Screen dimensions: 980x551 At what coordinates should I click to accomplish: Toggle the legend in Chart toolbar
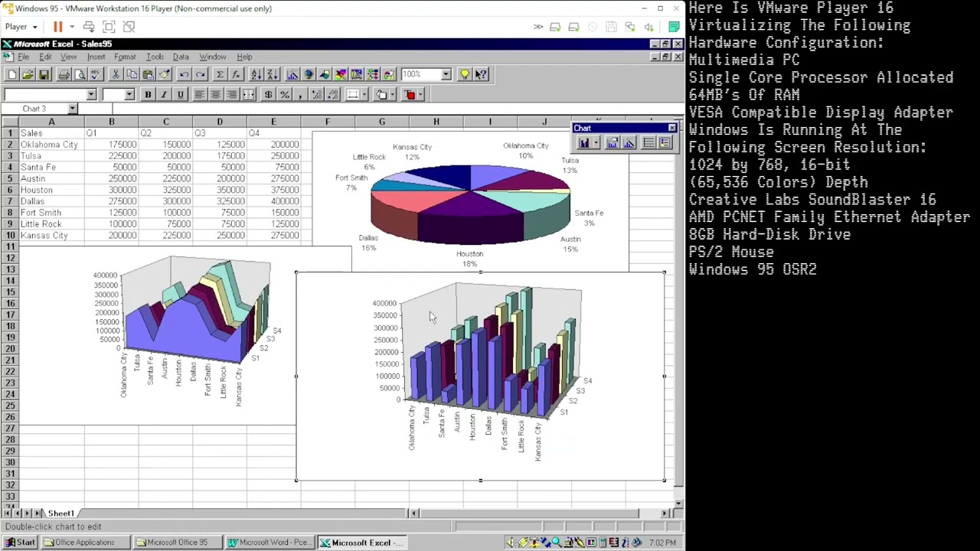pos(665,143)
